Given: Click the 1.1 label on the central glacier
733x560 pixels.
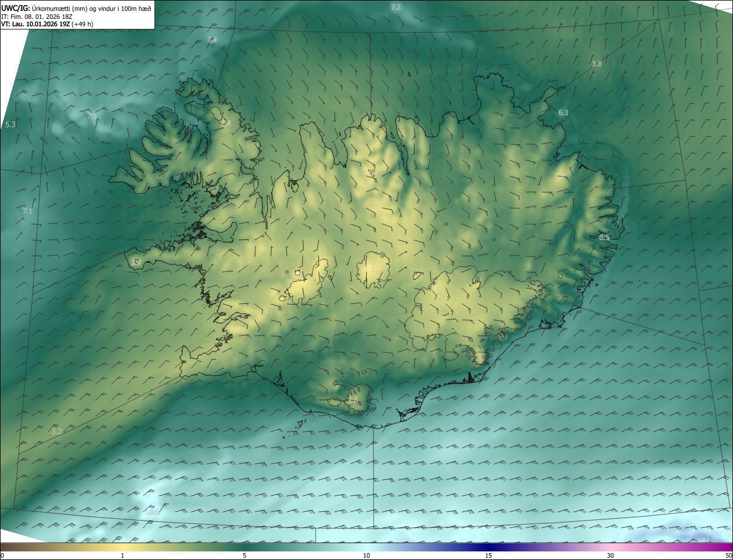Looking at the screenshot, I should tap(369, 269).
